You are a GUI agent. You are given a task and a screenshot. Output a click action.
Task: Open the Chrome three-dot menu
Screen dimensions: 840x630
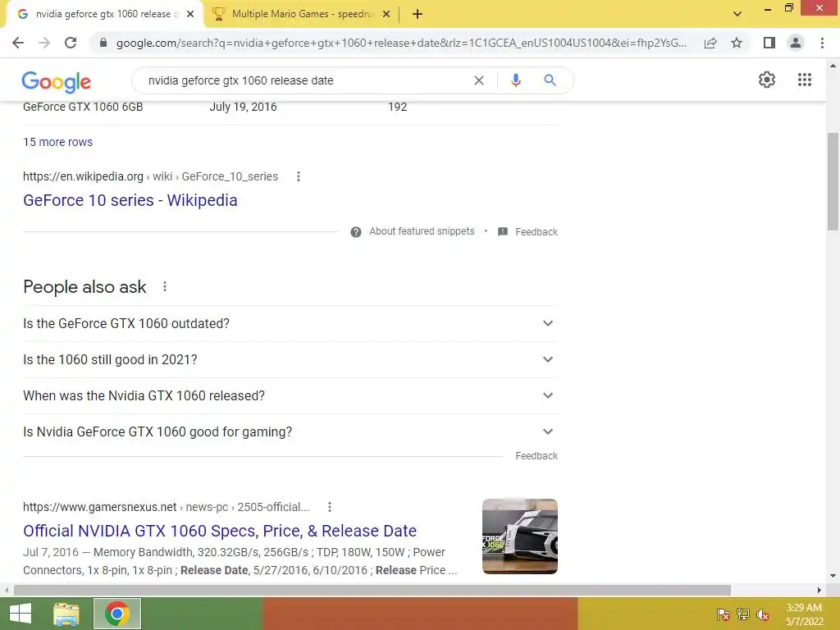click(822, 43)
